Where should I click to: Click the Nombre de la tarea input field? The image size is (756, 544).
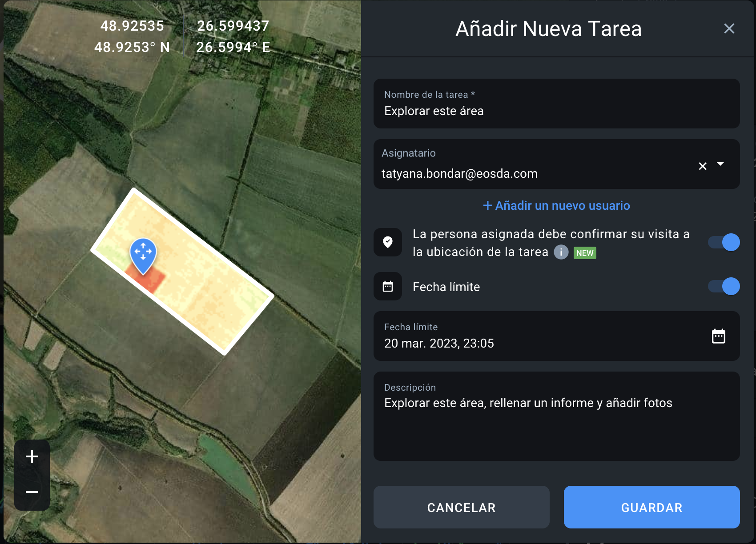pyautogui.click(x=556, y=111)
